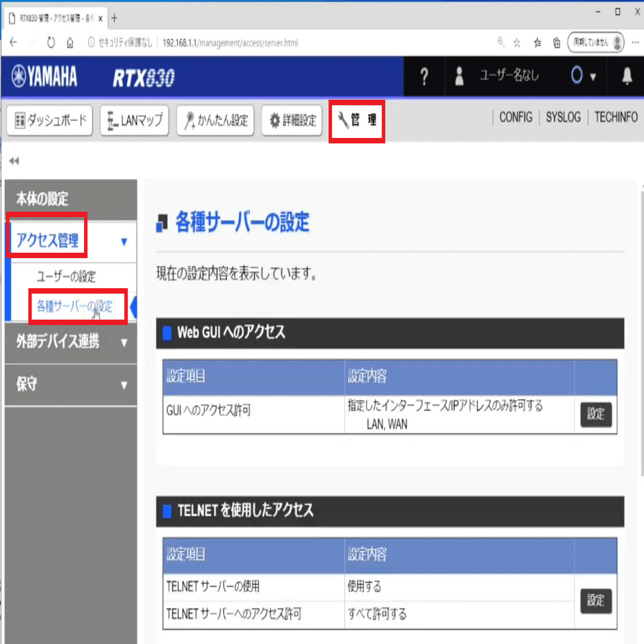Select かんたん設定 in the toolbar
Image resolution: width=644 pixels, height=644 pixels.
(215, 120)
